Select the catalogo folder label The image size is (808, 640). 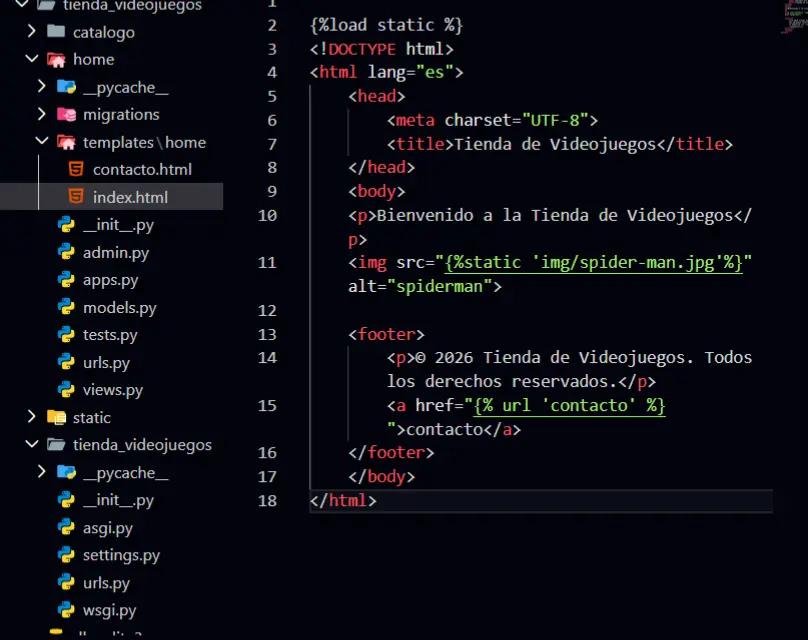point(104,32)
